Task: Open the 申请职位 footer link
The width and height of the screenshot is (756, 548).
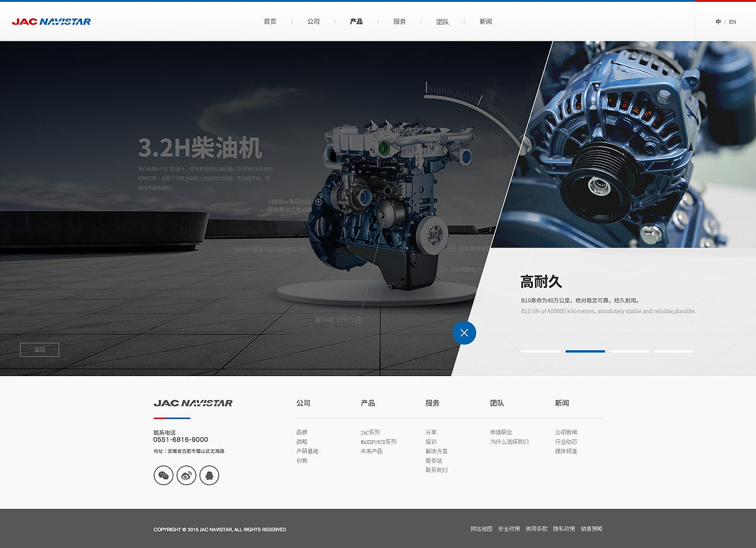Action: point(501,432)
